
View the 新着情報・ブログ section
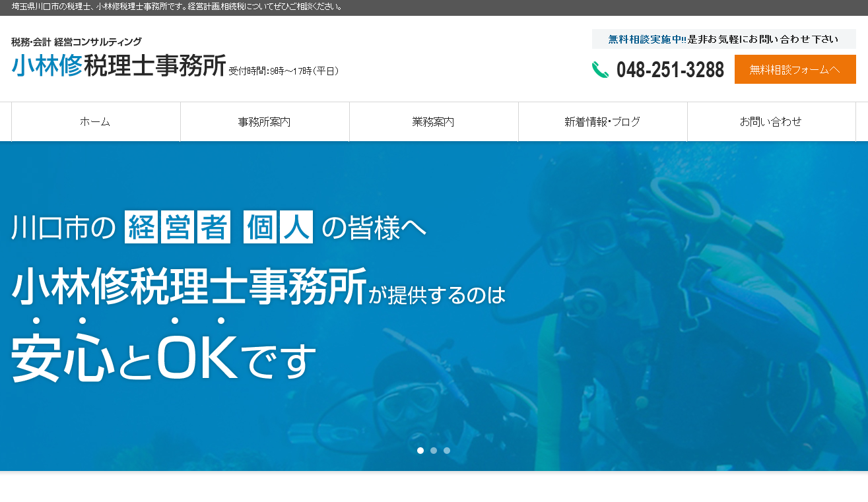[603, 121]
